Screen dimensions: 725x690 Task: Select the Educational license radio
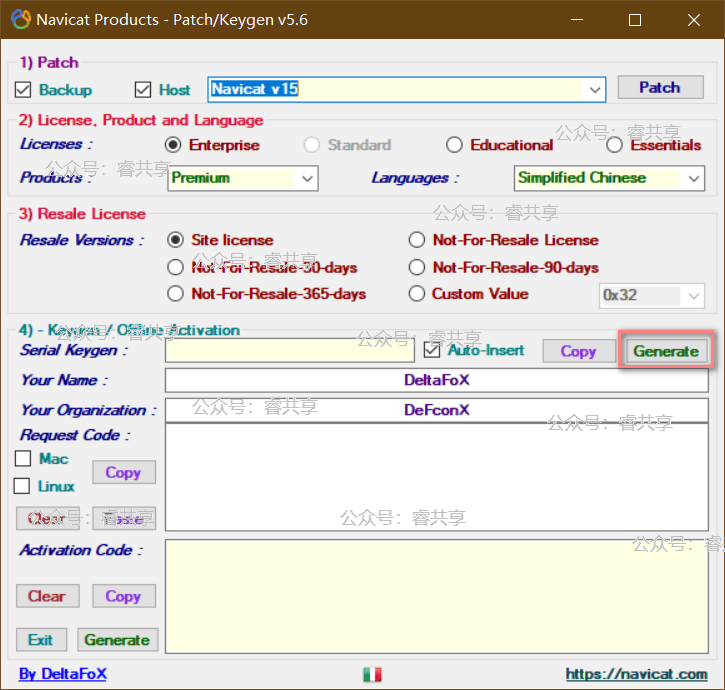(x=454, y=145)
